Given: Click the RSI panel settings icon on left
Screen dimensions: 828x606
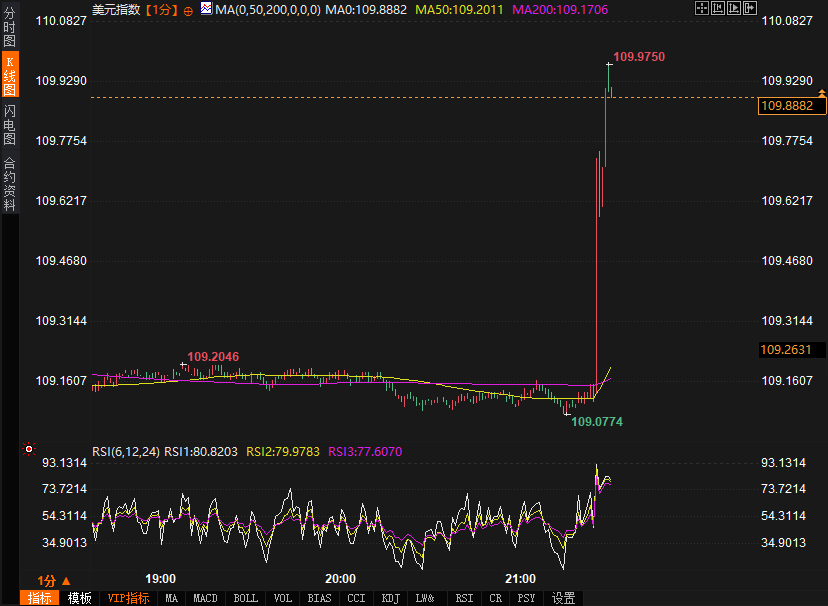Looking at the screenshot, I should pyautogui.click(x=29, y=450).
